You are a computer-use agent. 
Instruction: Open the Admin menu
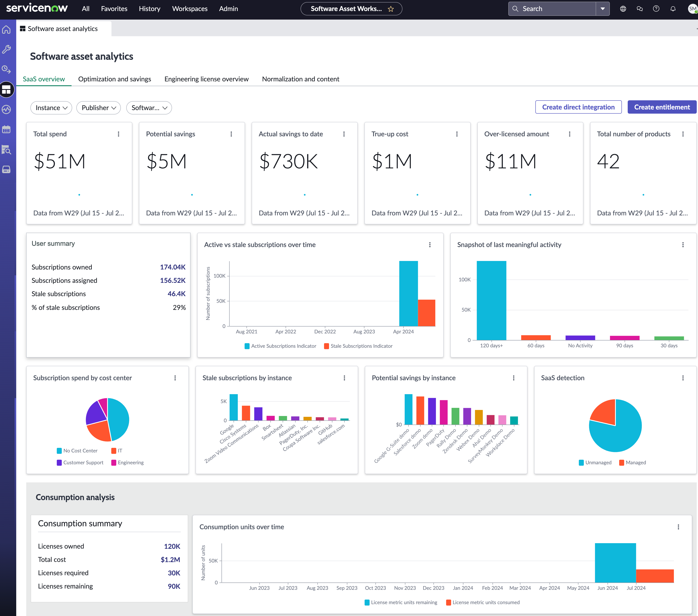[x=228, y=9]
